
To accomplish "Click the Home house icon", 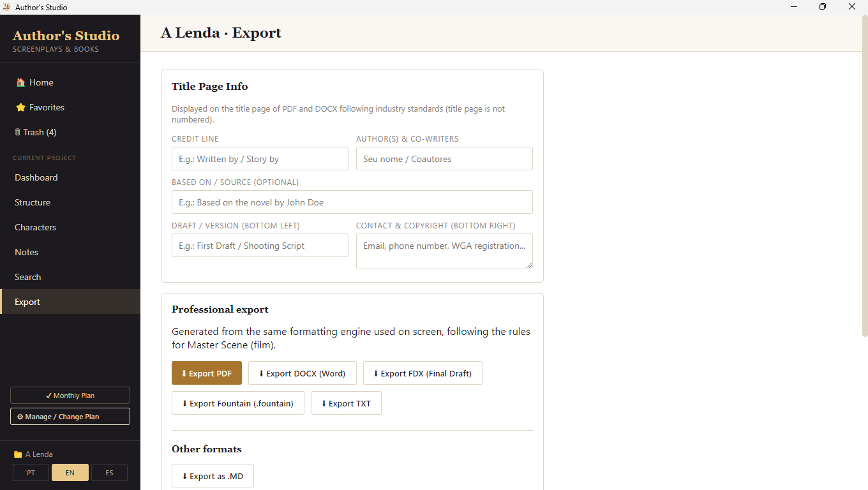I will pyautogui.click(x=20, y=82).
